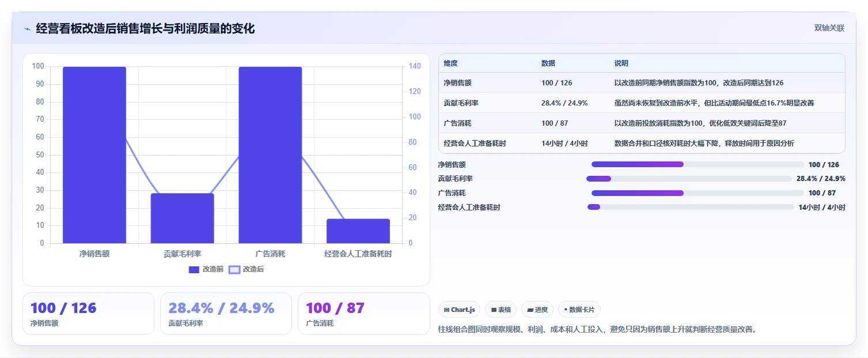Click the 贡献毛利率 progress bar
The image size is (868, 358).
(689, 179)
